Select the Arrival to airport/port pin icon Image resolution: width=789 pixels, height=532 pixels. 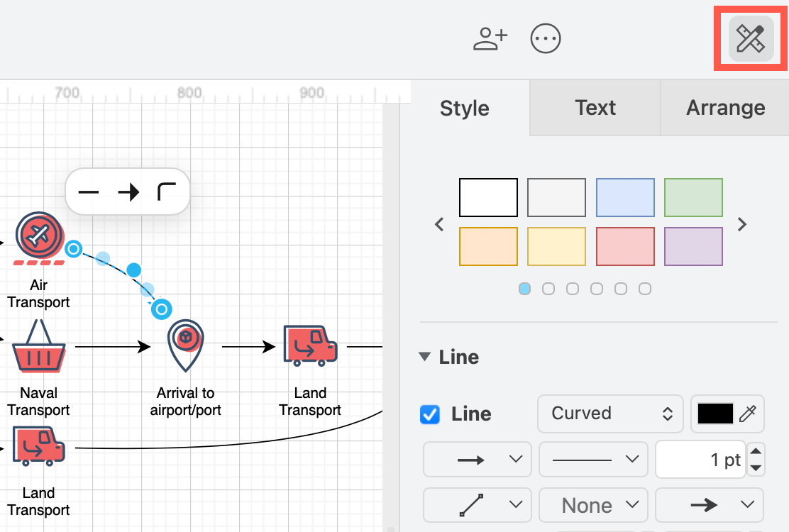click(186, 345)
